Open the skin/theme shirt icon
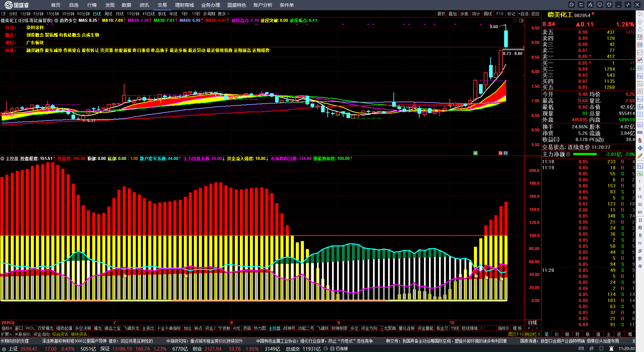644x352 pixels. tap(609, 5)
